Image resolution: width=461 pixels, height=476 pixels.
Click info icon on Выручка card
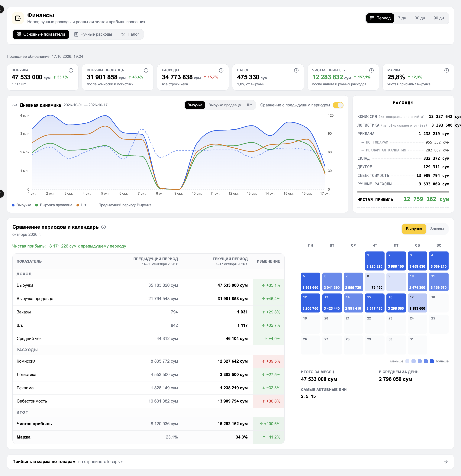click(x=71, y=70)
